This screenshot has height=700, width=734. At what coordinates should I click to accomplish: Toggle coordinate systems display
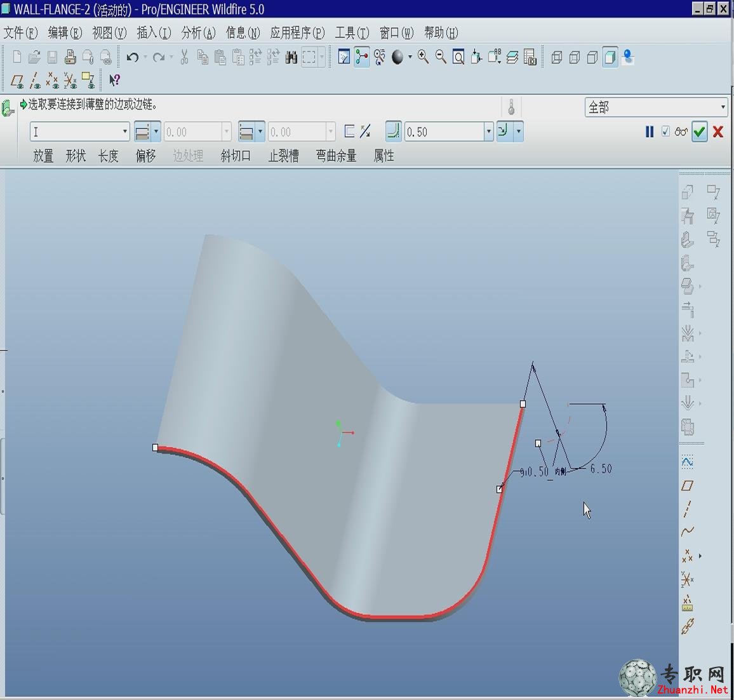coord(70,81)
